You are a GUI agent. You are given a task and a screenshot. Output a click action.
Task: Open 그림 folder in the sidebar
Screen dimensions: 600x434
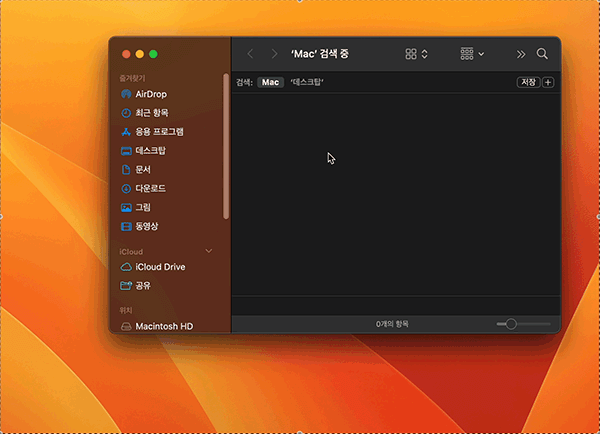[135, 207]
